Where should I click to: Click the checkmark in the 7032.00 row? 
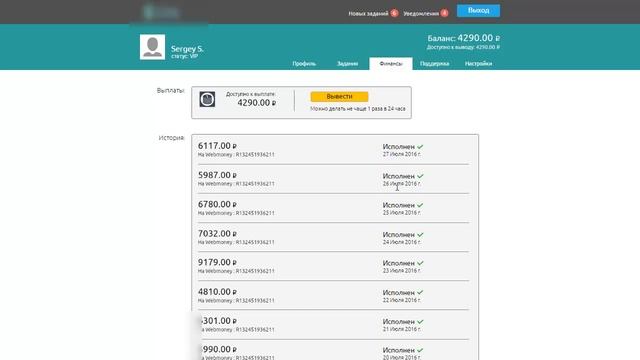(x=420, y=235)
